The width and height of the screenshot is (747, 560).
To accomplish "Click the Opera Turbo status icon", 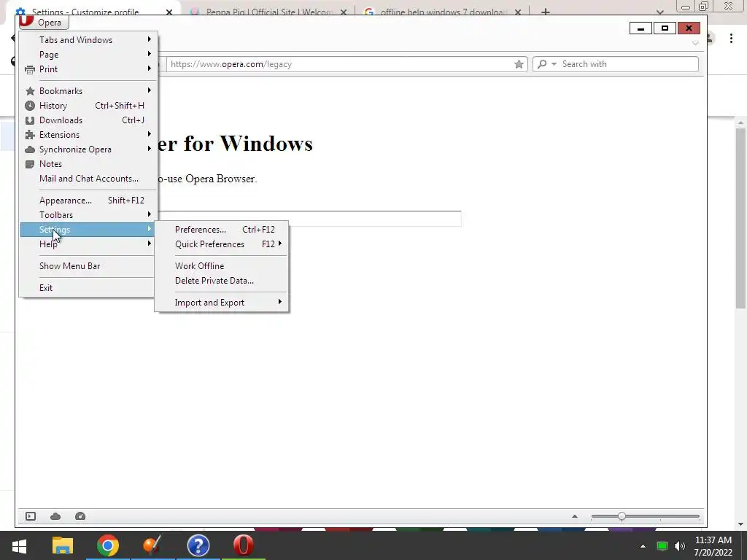I will pos(80,516).
